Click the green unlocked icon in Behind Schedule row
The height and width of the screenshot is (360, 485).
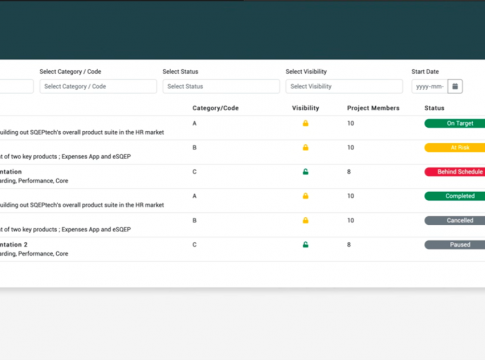point(305,172)
